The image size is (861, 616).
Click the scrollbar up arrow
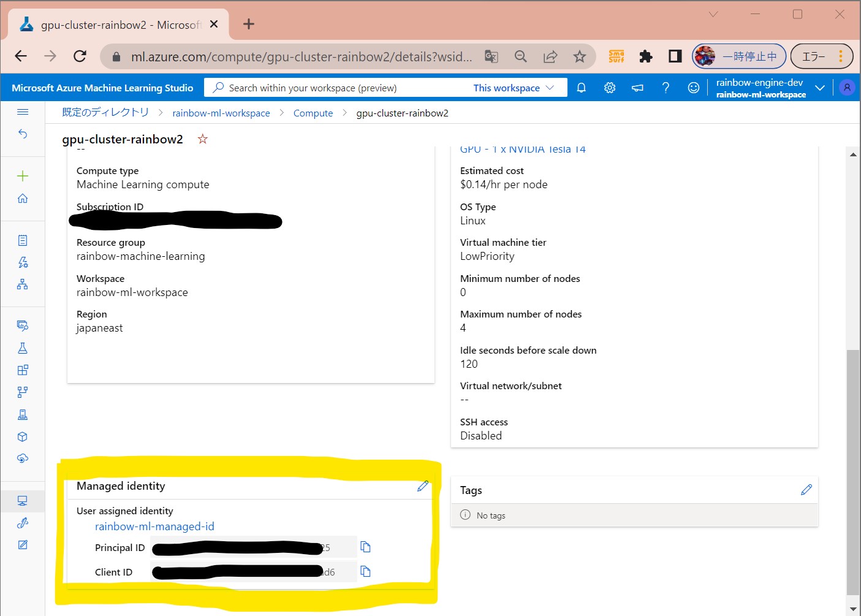point(853,154)
